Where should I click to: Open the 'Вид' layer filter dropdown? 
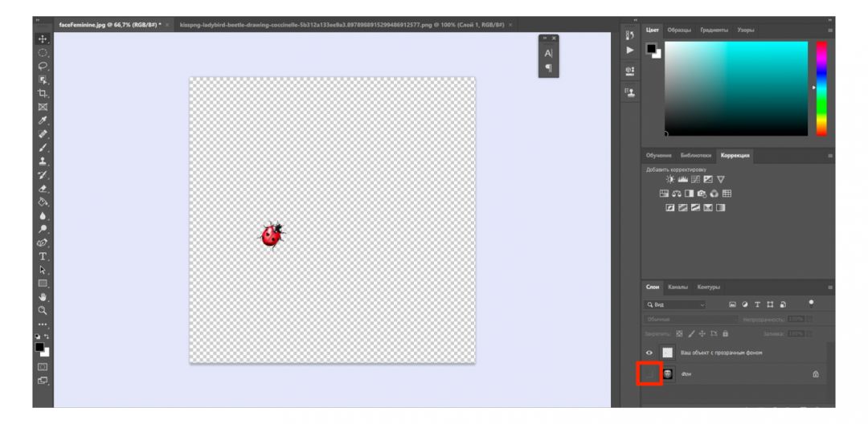[675, 305]
